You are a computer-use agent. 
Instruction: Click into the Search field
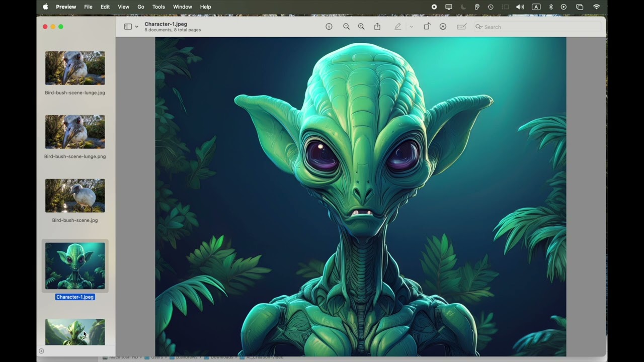tap(537, 27)
